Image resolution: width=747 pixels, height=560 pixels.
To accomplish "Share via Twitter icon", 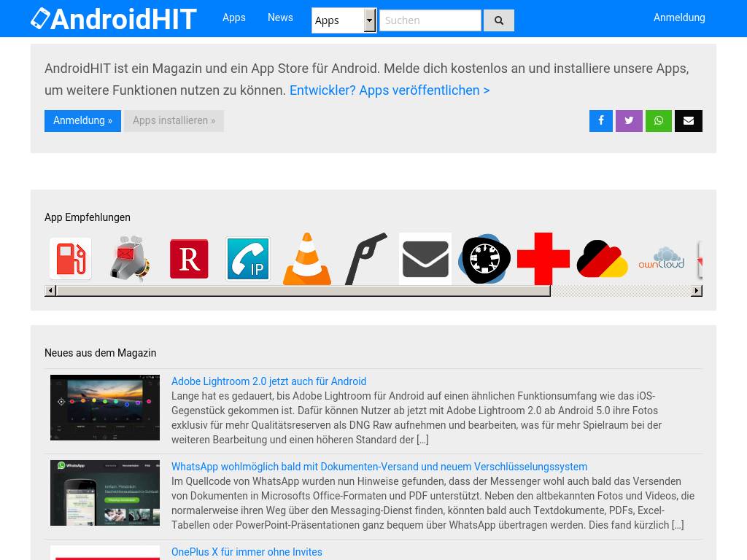I will pyautogui.click(x=629, y=121).
